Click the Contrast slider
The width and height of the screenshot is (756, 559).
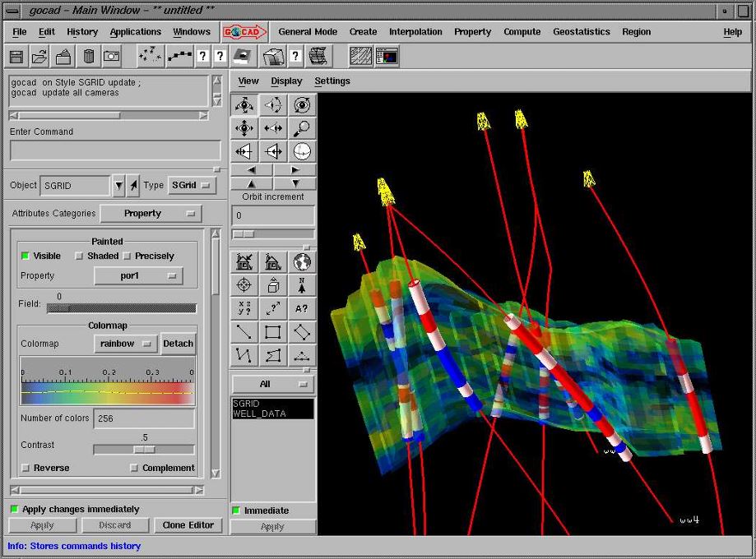[144, 450]
